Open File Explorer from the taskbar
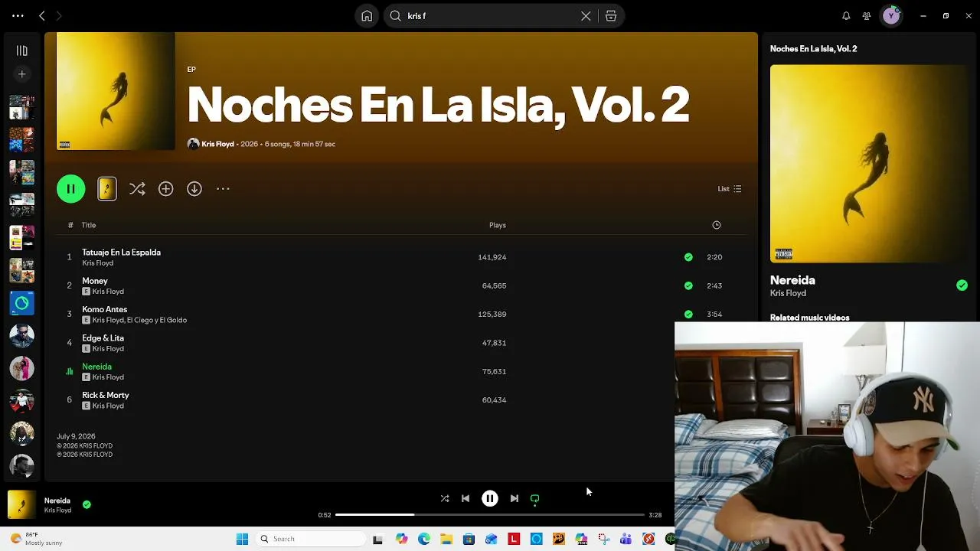980x551 pixels. point(446,540)
